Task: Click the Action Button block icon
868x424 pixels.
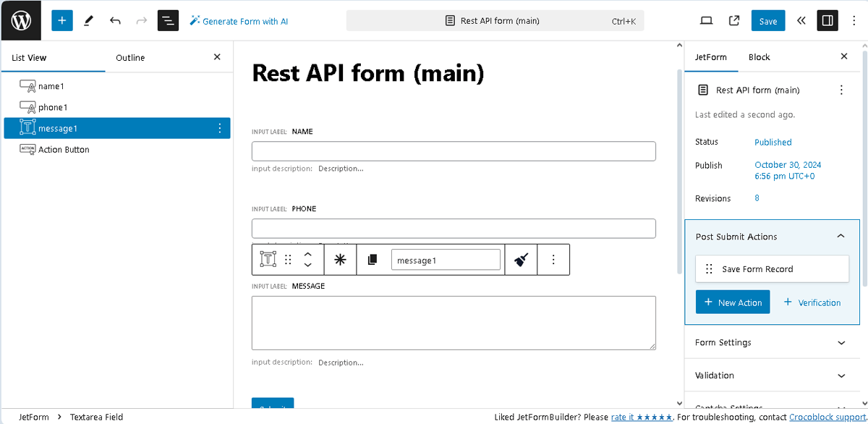Action: click(x=27, y=149)
